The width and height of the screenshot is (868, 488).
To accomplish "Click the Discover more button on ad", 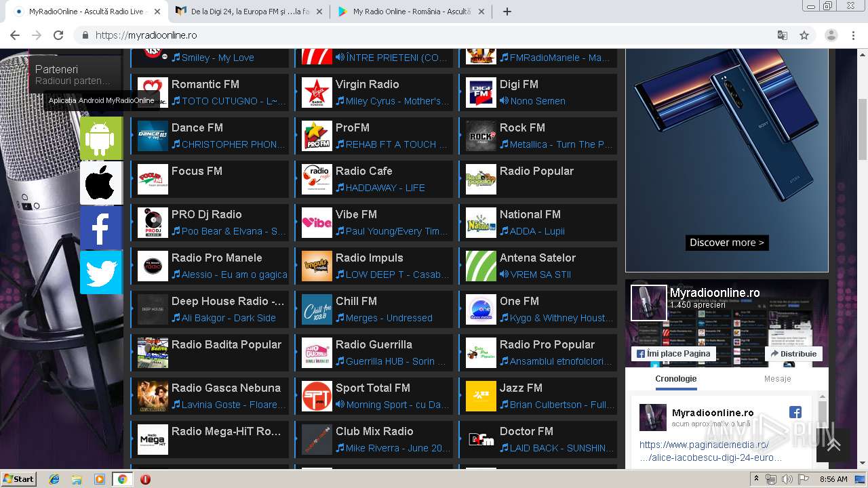I will pos(727,243).
